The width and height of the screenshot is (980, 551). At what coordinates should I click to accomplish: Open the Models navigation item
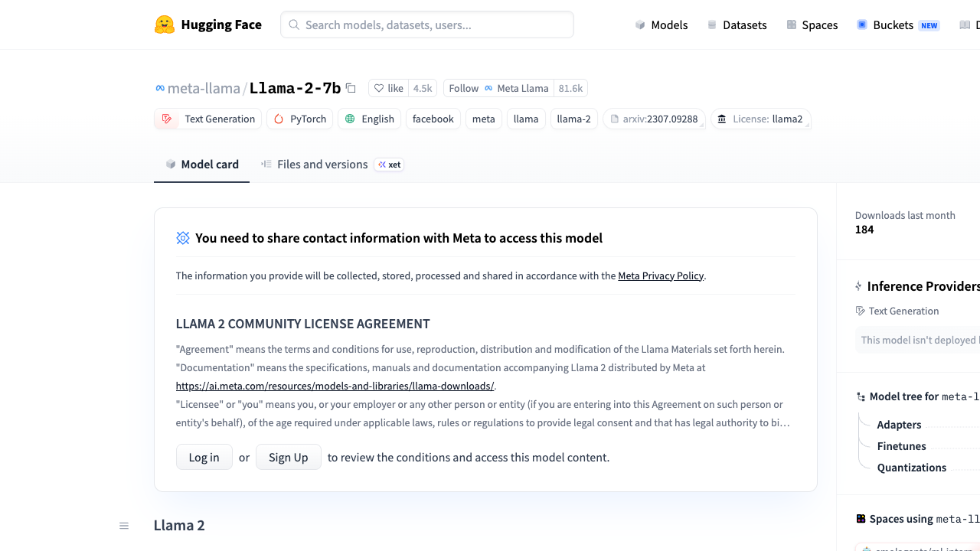pyautogui.click(x=661, y=24)
